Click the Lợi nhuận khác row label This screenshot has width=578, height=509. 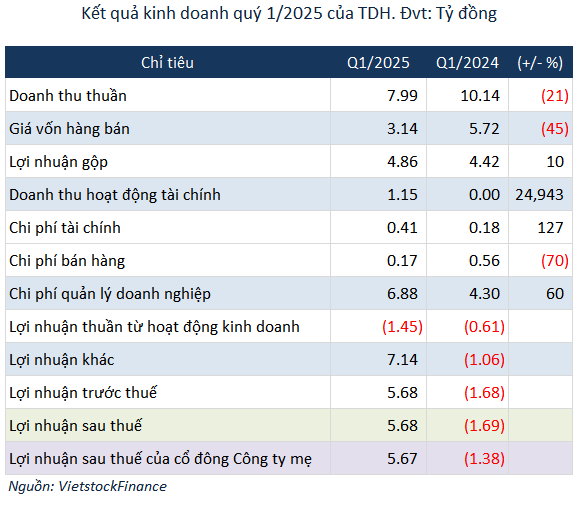coord(62,360)
